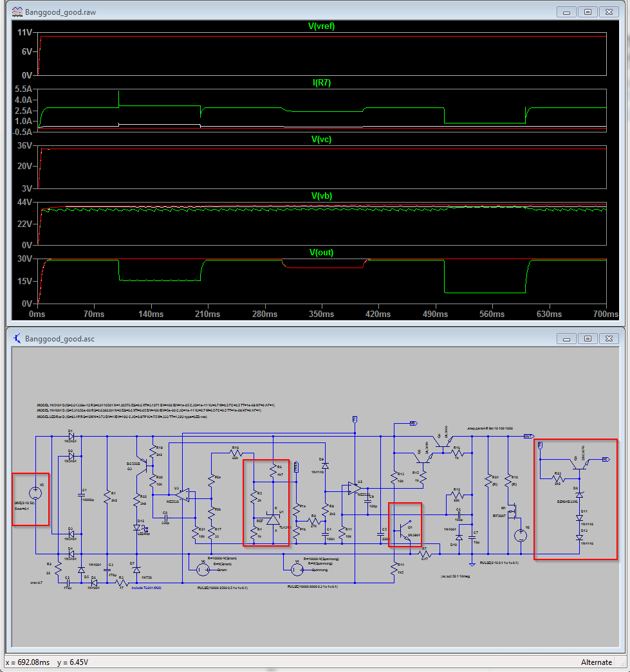Select capacitor C8 330p
Viewport: 630px width, 672px height.
(165, 518)
